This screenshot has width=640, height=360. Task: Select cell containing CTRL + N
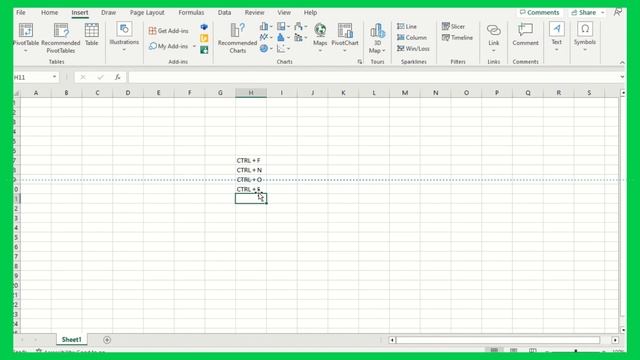(x=251, y=170)
